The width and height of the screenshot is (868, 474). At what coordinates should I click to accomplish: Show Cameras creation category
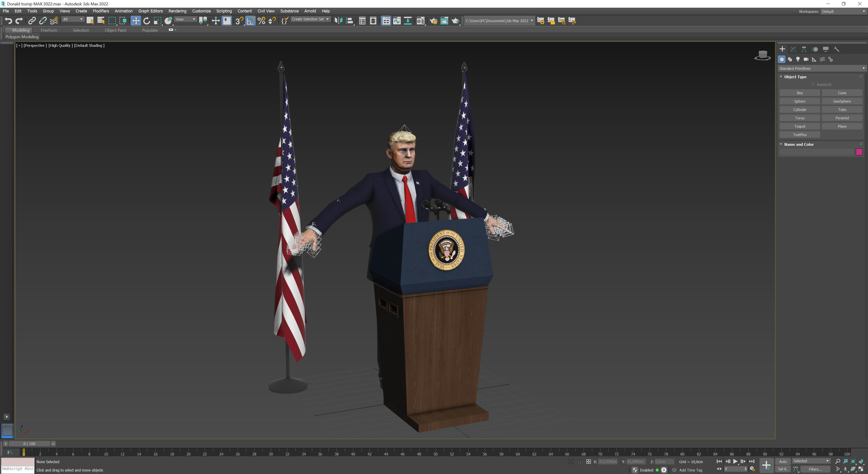click(x=806, y=59)
